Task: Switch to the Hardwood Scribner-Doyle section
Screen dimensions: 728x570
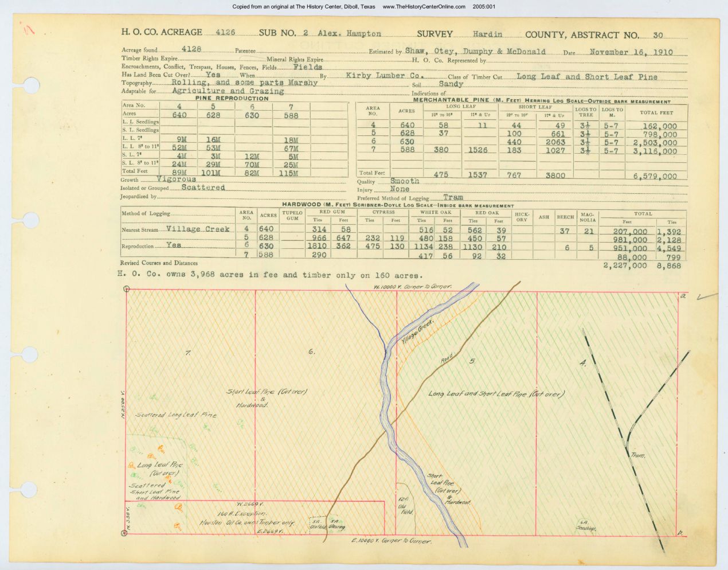Action: tap(396, 205)
